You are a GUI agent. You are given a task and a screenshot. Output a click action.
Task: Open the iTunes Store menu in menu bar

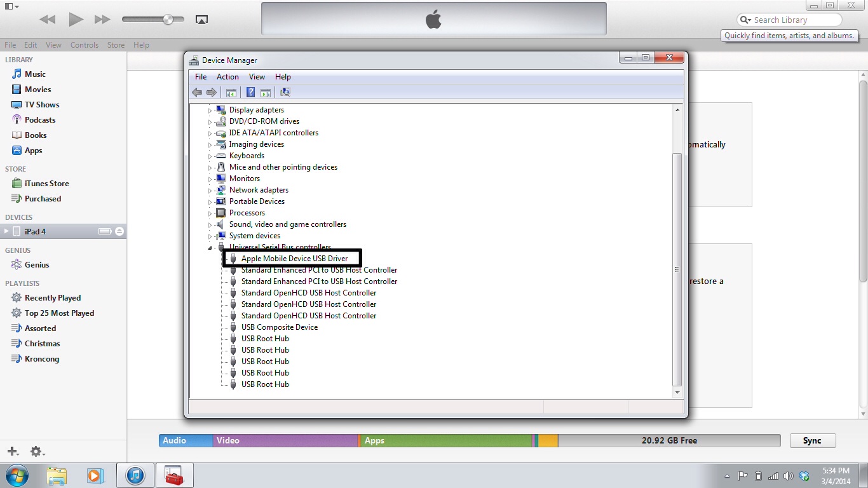pyautogui.click(x=116, y=45)
